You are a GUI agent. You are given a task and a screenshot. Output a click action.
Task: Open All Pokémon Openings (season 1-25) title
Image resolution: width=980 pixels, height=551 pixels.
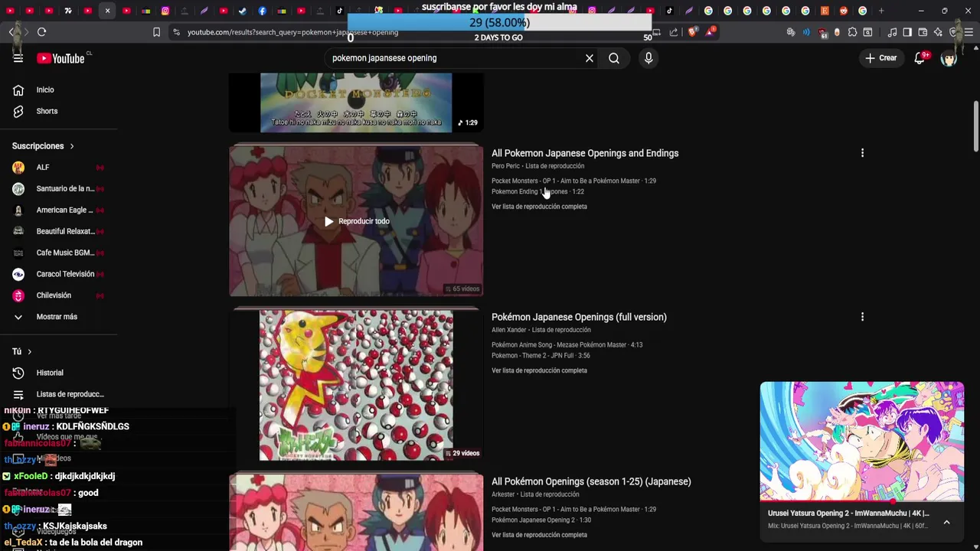(x=591, y=481)
